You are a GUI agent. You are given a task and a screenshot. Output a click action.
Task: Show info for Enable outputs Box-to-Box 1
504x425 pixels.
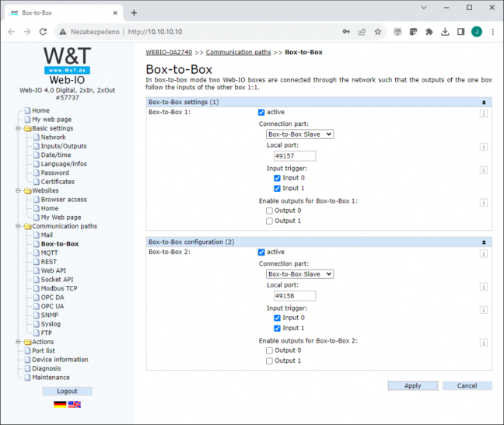[x=484, y=203]
